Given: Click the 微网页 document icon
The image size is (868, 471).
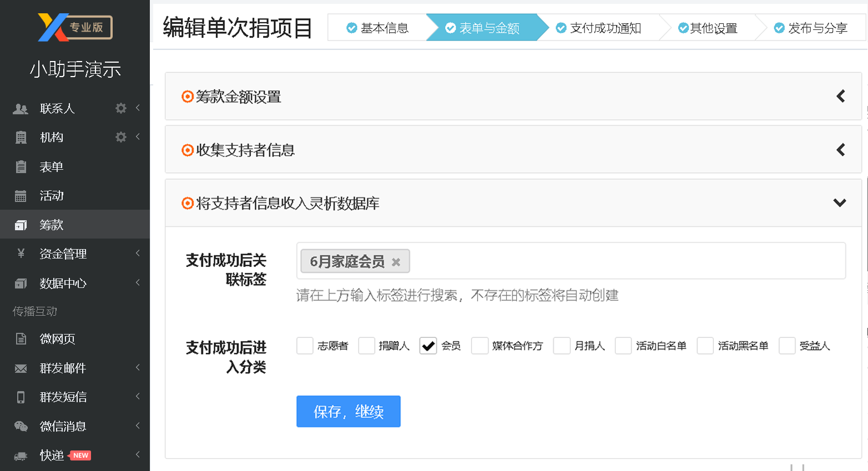Looking at the screenshot, I should click(x=21, y=338).
